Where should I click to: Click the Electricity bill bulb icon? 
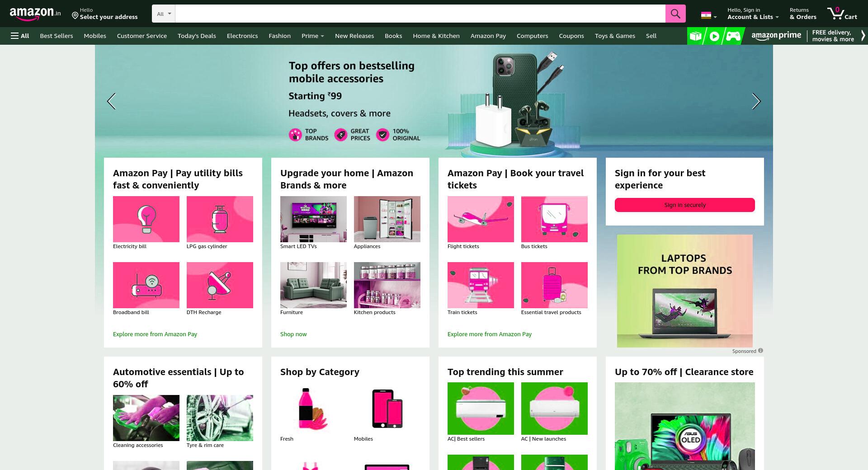[146, 219]
